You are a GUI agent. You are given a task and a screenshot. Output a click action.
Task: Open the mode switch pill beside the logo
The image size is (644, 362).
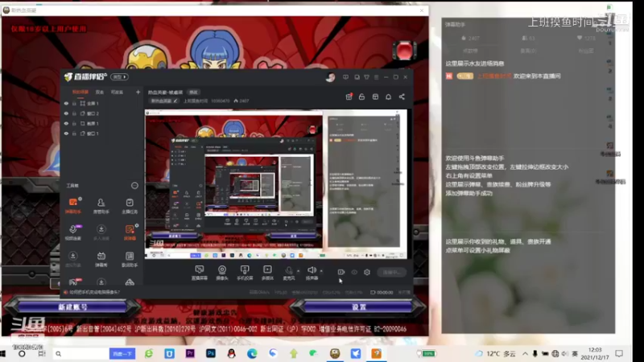tap(119, 76)
